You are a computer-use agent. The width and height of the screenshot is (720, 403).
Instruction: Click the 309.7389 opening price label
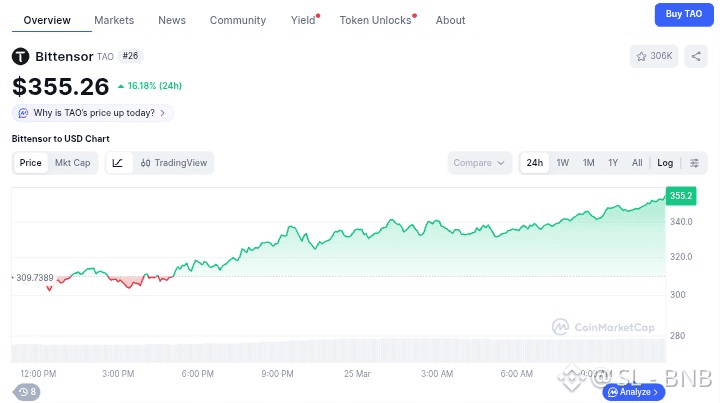tap(35, 278)
